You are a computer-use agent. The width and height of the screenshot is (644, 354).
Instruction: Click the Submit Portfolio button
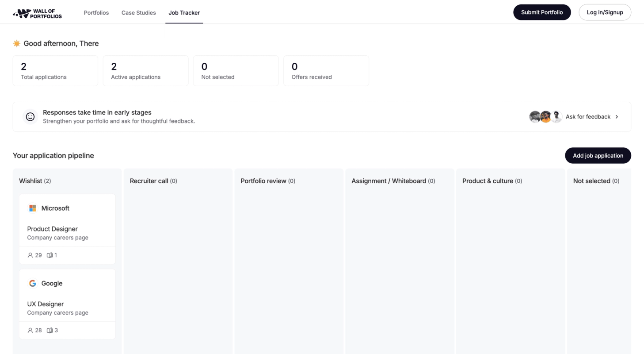coord(542,12)
